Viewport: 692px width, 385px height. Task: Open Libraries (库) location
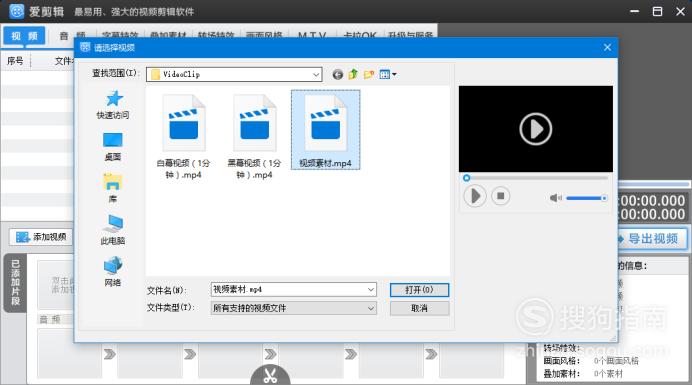coord(113,189)
